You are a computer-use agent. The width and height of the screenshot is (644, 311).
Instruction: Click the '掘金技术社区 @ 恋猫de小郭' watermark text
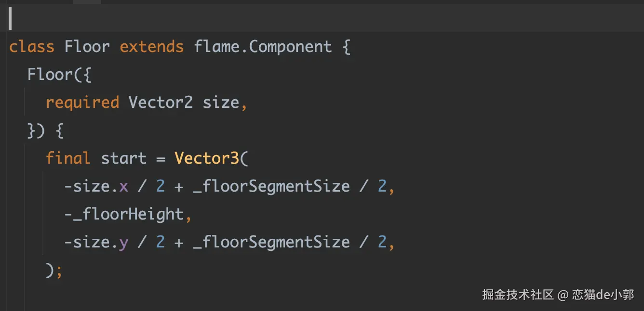tap(558, 295)
